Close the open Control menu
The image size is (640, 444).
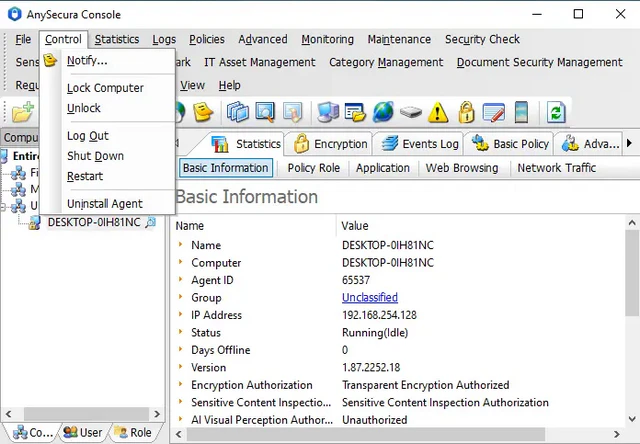pos(63,39)
